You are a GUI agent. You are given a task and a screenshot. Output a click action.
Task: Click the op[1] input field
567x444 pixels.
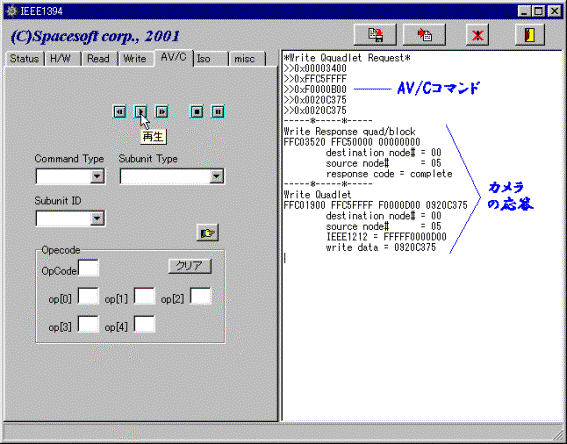(145, 296)
